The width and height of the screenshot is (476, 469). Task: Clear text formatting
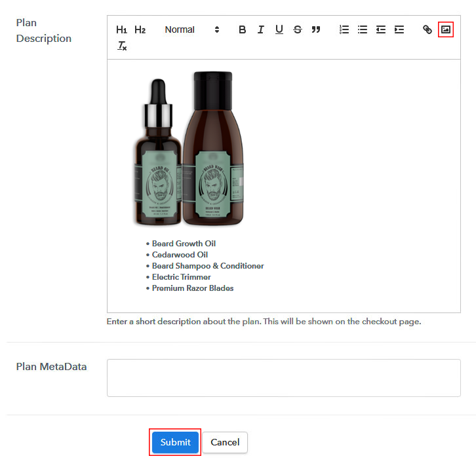point(122,45)
